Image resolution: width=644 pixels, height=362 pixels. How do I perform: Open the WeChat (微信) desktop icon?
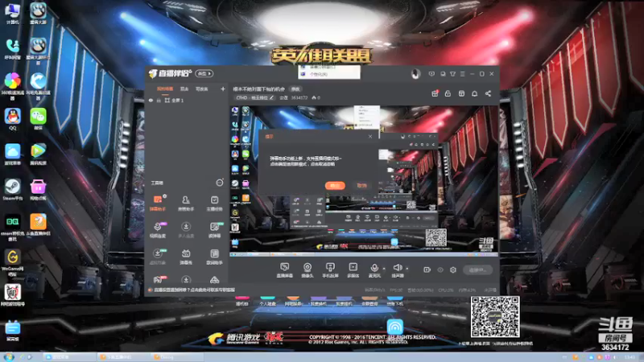point(38,119)
